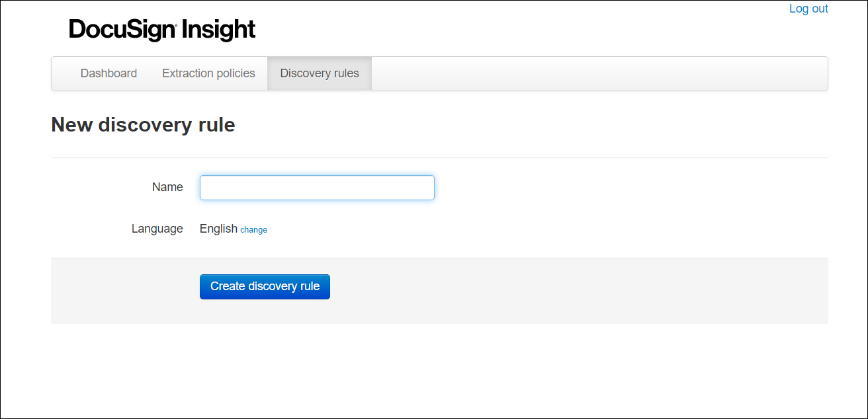868x419 pixels.
Task: Return to Discovery rules list
Action: [320, 73]
